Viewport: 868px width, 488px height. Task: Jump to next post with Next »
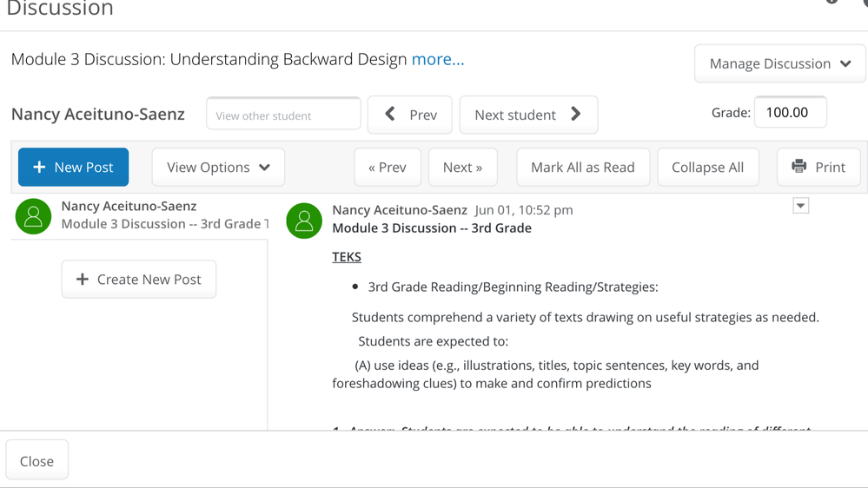[462, 167]
